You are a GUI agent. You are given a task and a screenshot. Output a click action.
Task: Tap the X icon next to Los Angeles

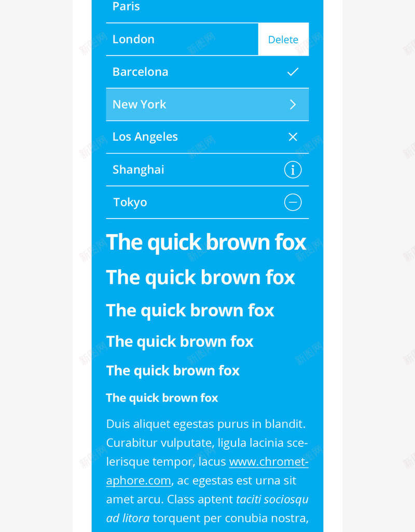pyautogui.click(x=293, y=137)
